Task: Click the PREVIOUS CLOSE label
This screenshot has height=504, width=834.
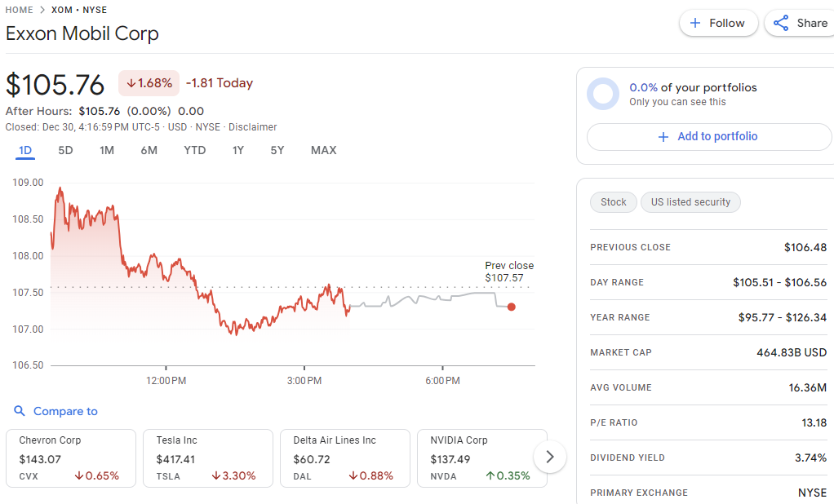Action: tap(630, 247)
